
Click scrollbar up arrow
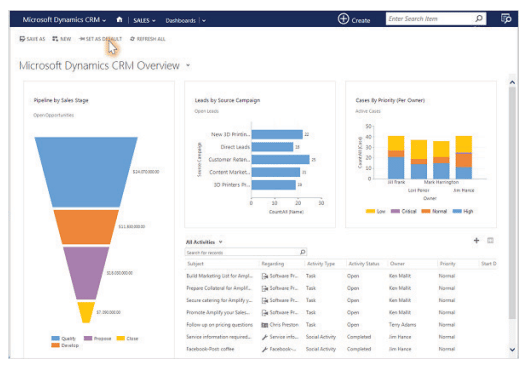(x=512, y=82)
